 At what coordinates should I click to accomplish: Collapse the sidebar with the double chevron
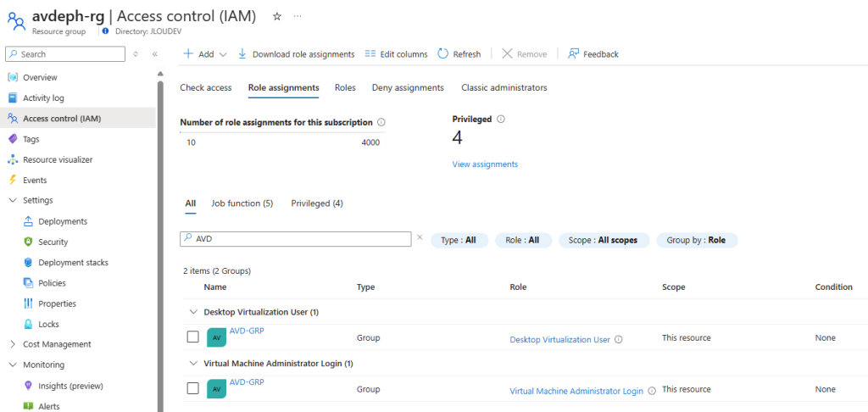(155, 54)
